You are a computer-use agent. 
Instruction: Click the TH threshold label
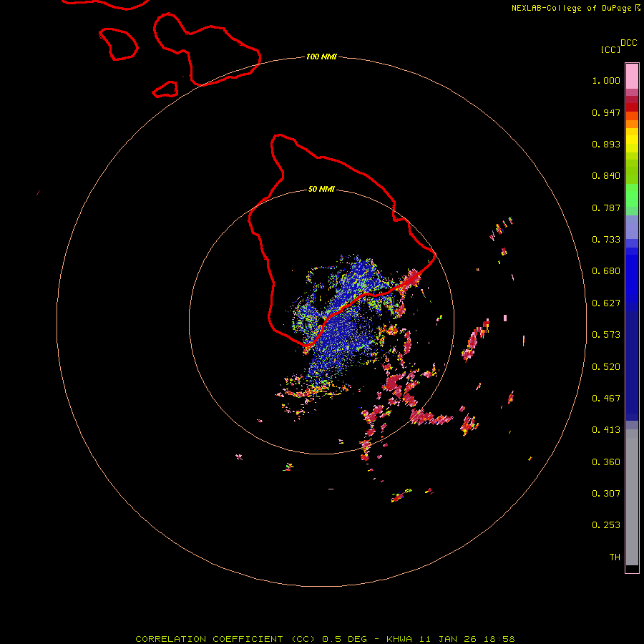coord(615,557)
